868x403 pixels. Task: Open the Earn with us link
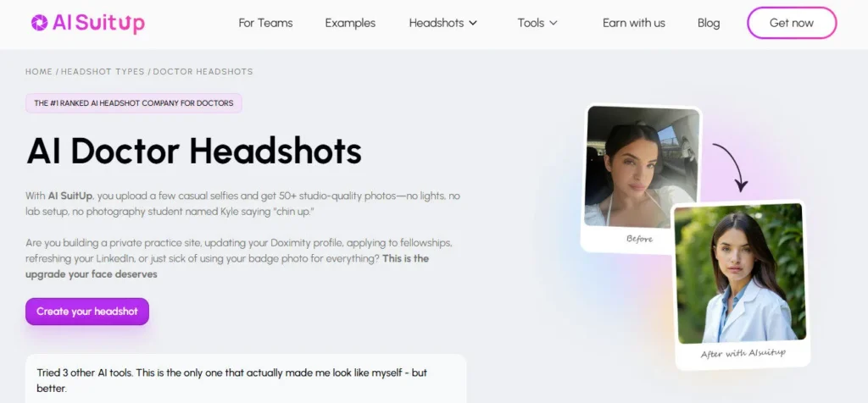pyautogui.click(x=634, y=23)
